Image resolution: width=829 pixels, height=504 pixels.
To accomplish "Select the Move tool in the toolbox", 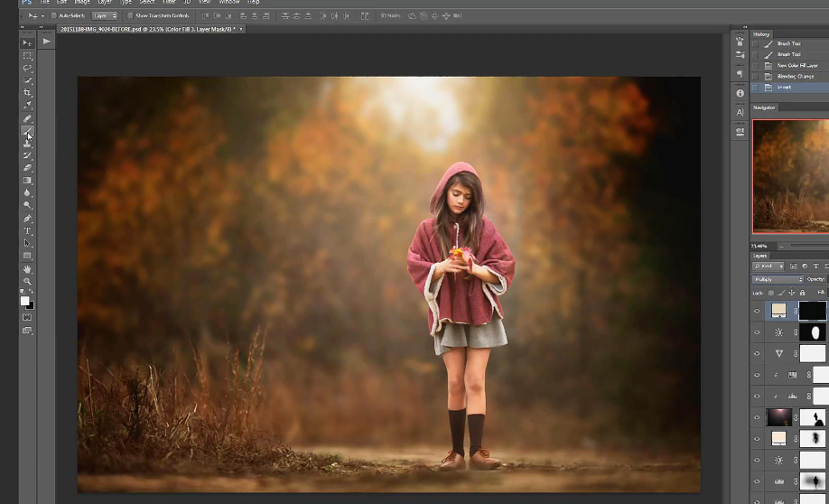I will pyautogui.click(x=27, y=42).
